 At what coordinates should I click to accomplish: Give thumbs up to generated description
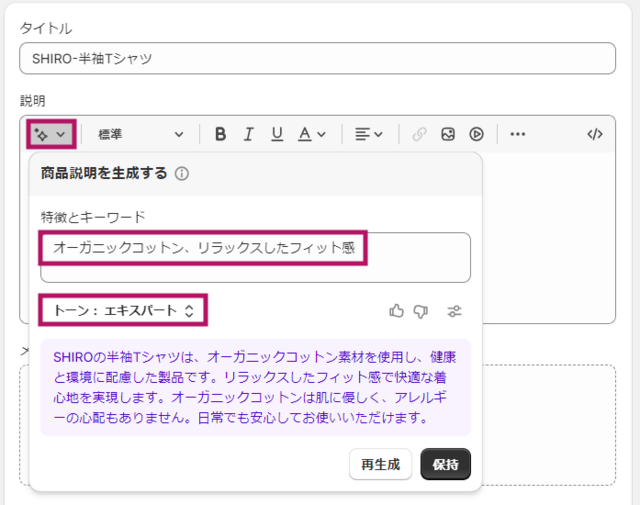(396, 311)
